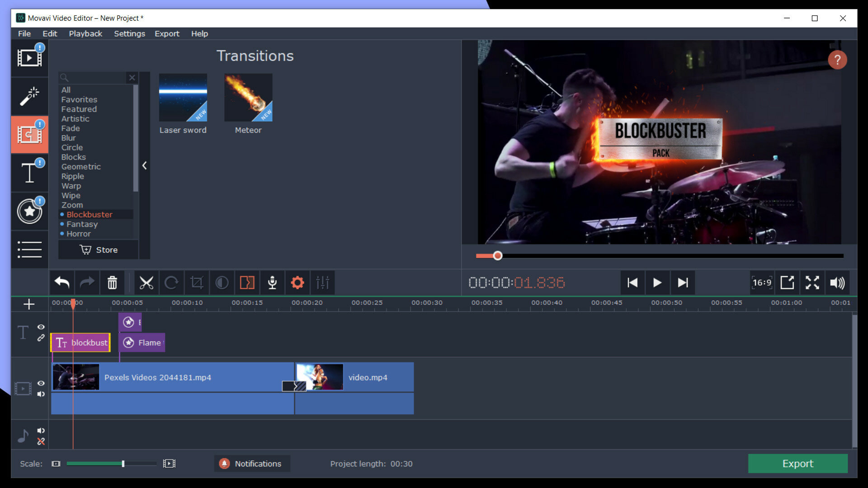Select the Blockbuster transitions category
This screenshot has width=868, height=488.
(x=90, y=214)
